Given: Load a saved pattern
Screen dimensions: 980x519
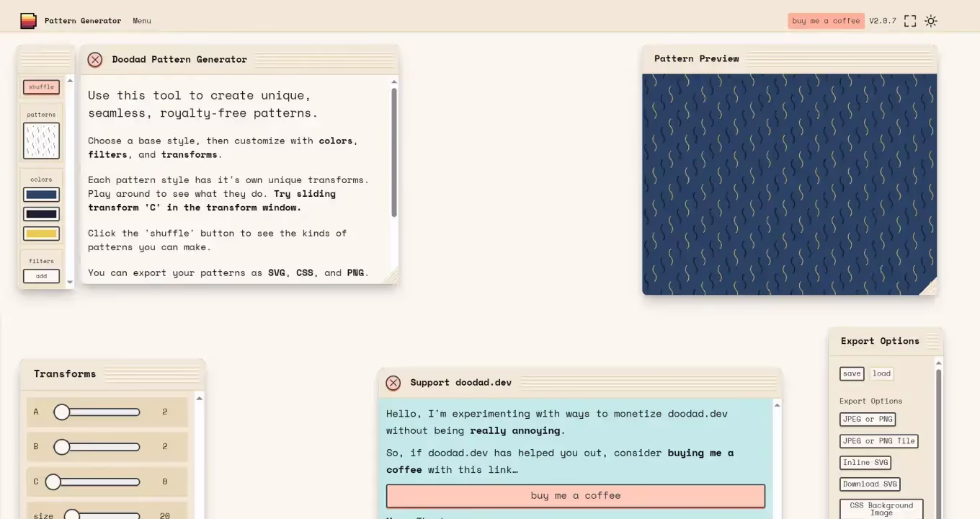Looking at the screenshot, I should click(881, 373).
